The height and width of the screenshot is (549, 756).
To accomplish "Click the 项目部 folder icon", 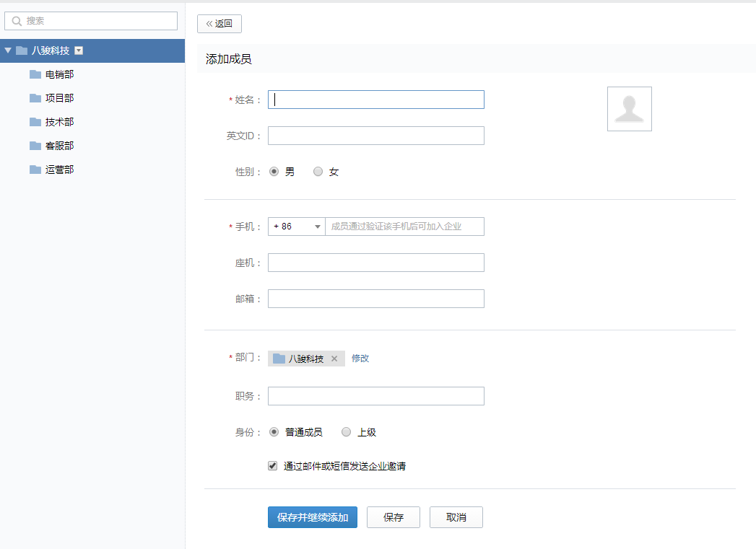I will tap(35, 98).
